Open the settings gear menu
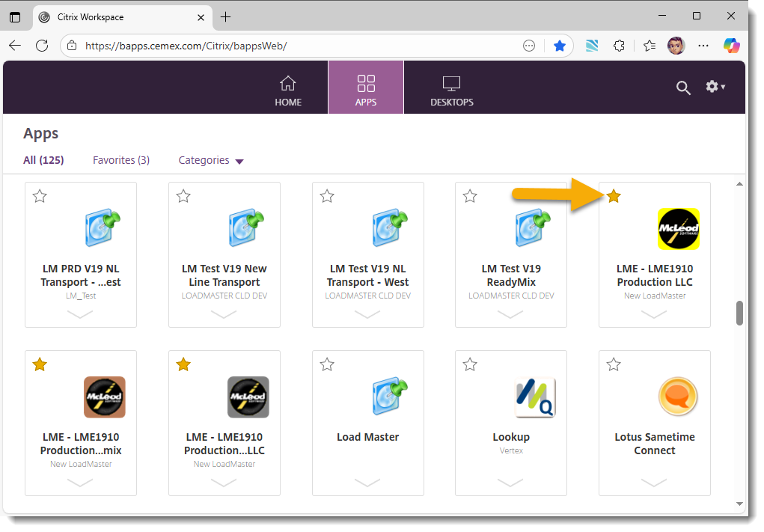This screenshot has width=764, height=532. [713, 87]
